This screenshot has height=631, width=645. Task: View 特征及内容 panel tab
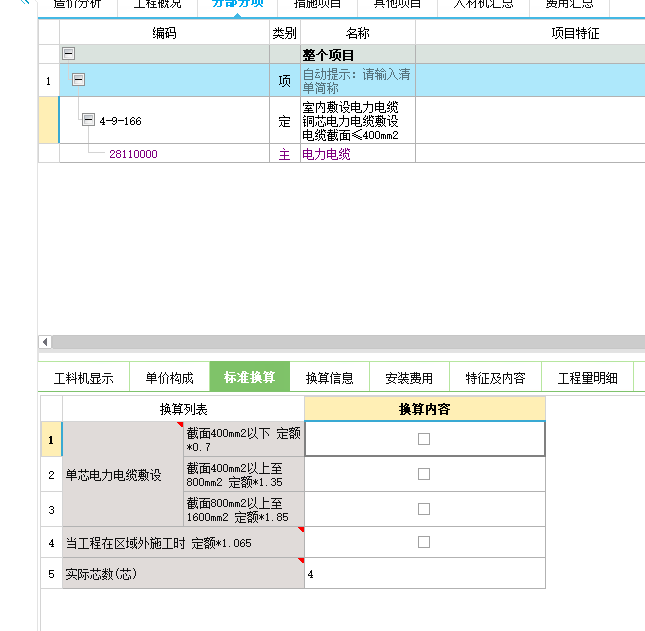pyautogui.click(x=495, y=377)
